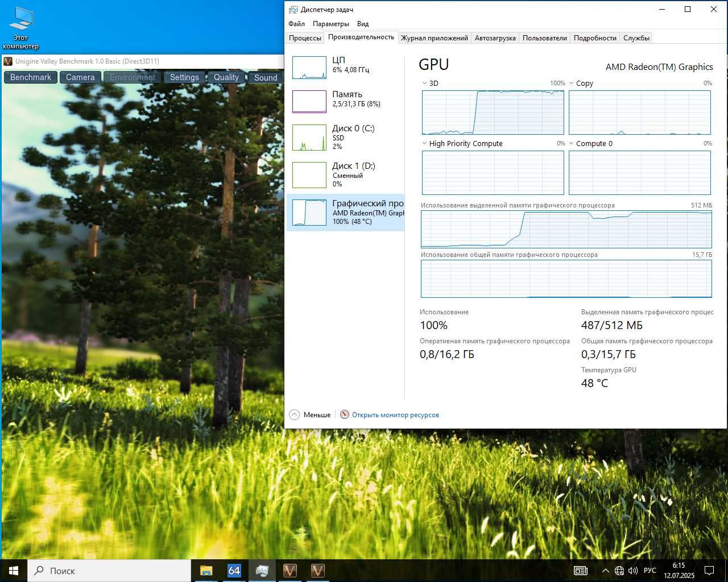The width and height of the screenshot is (728, 582).
Task: Switch to the Пользователи tab
Action: click(x=545, y=38)
